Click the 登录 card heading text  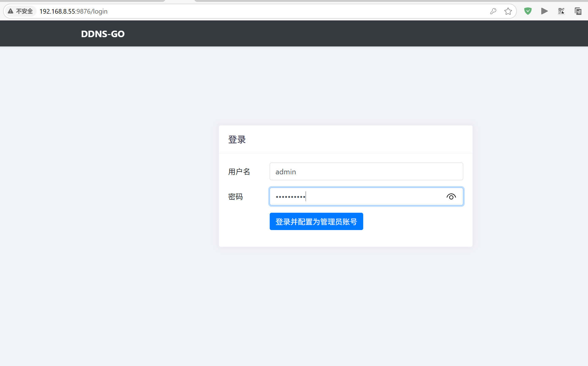pyautogui.click(x=237, y=139)
